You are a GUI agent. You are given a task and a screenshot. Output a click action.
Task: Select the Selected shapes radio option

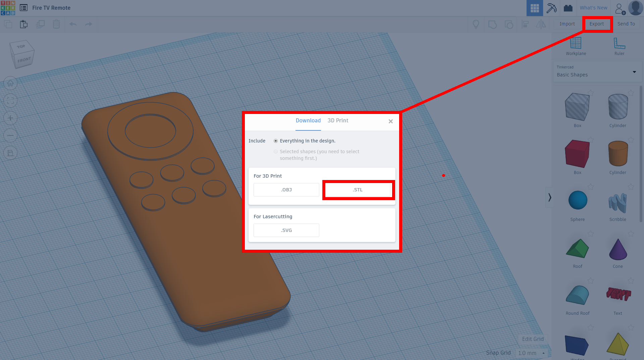276,152
